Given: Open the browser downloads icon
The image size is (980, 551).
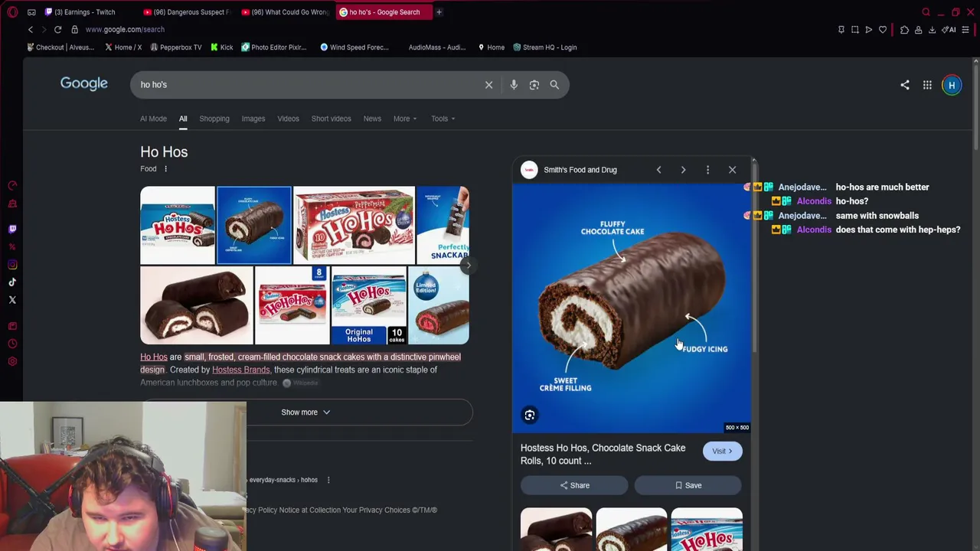Looking at the screenshot, I should pyautogui.click(x=932, y=29).
